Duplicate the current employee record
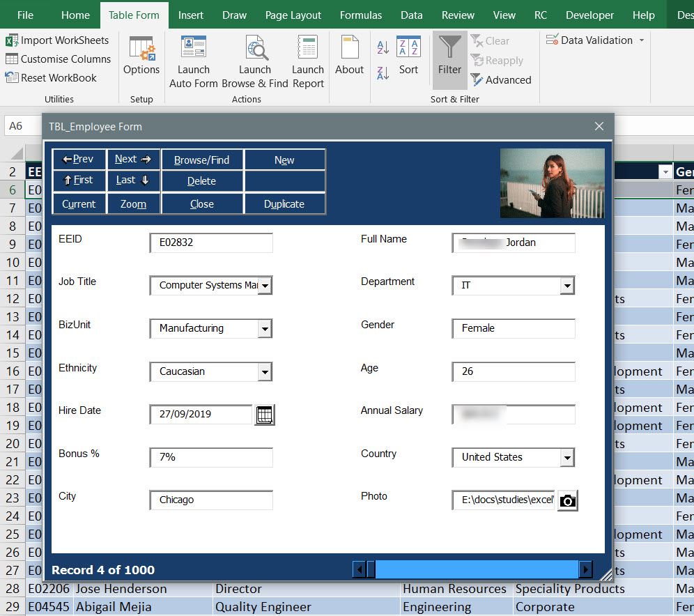 284,203
